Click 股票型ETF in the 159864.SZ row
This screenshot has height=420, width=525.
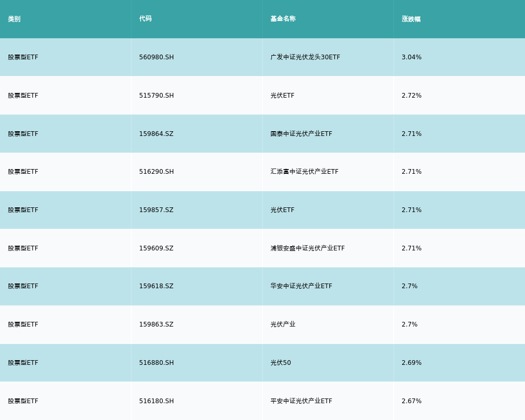coord(23,134)
